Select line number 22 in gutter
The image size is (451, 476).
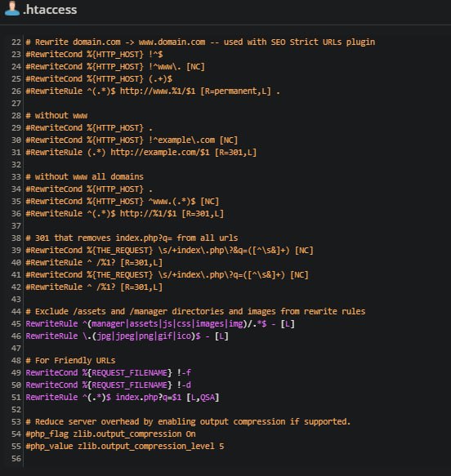click(16, 42)
